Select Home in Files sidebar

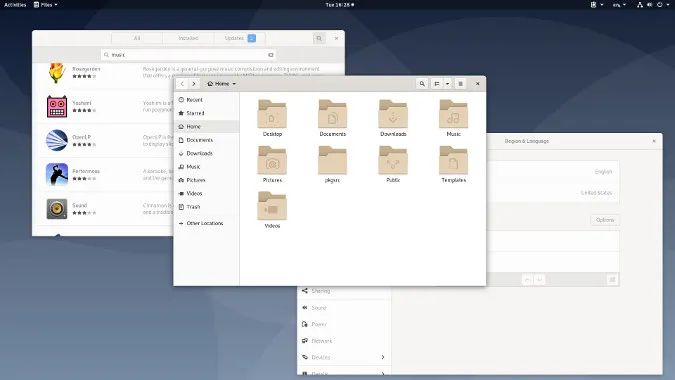(207, 127)
